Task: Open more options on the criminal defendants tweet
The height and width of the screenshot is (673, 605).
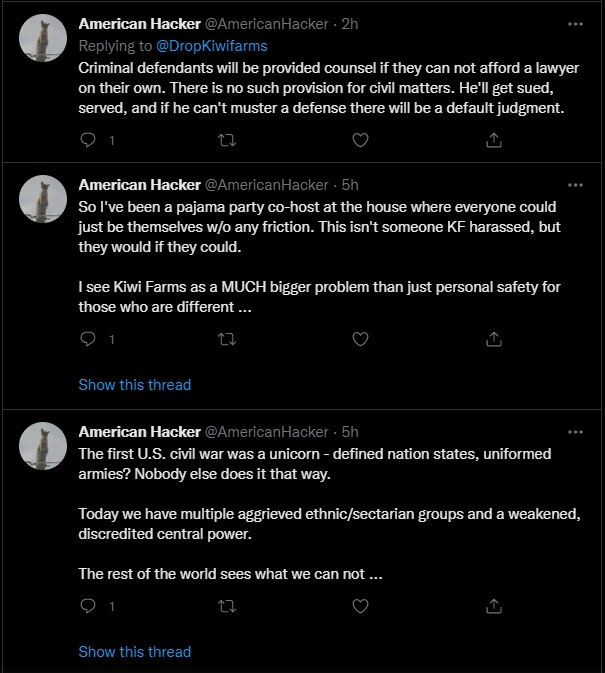Action: coord(575,23)
